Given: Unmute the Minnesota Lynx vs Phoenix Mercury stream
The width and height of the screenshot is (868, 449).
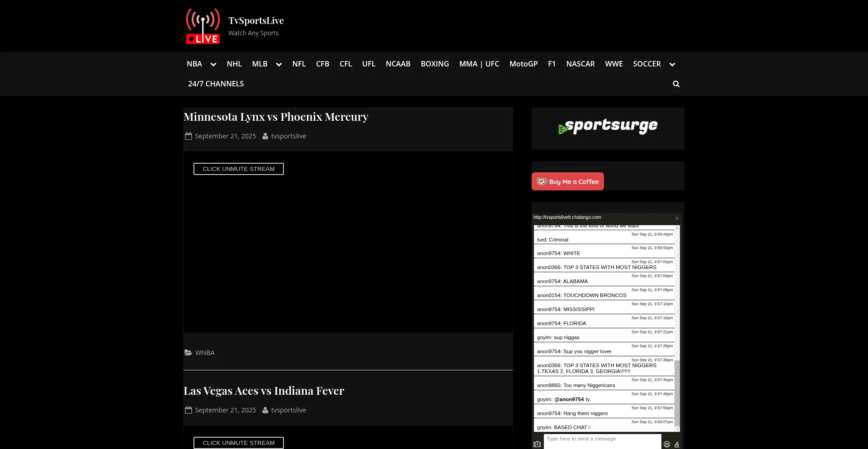Looking at the screenshot, I should pyautogui.click(x=238, y=169).
